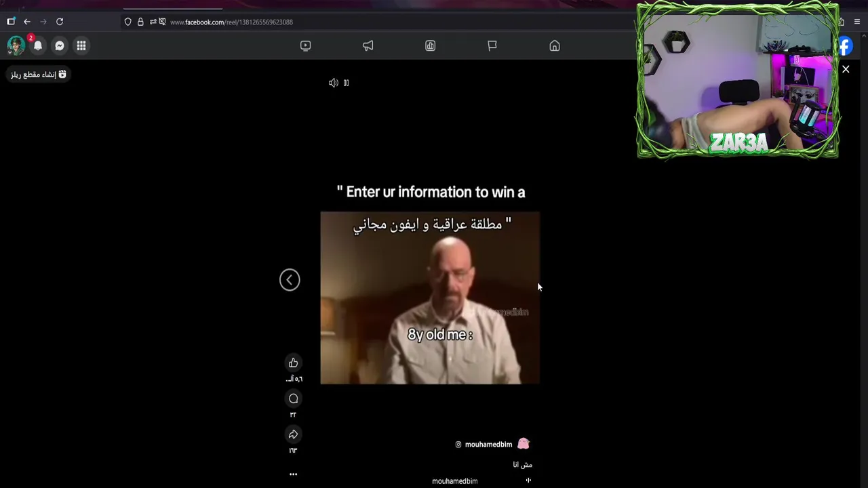Click the mouhamedbim profile picture

[524, 444]
